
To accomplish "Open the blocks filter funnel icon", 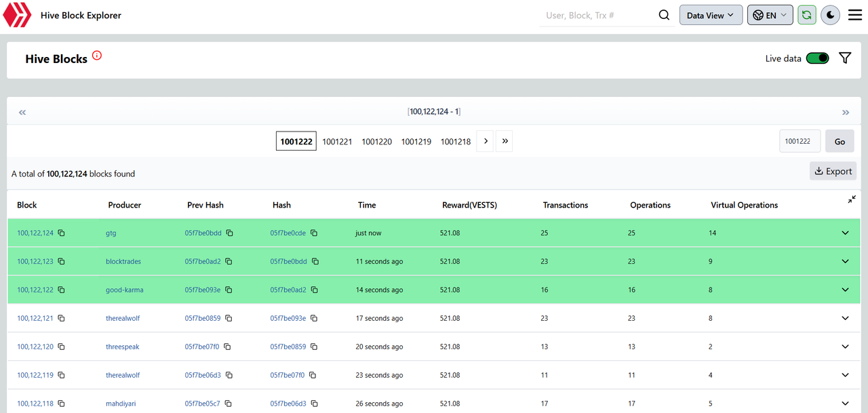I will 845,58.
